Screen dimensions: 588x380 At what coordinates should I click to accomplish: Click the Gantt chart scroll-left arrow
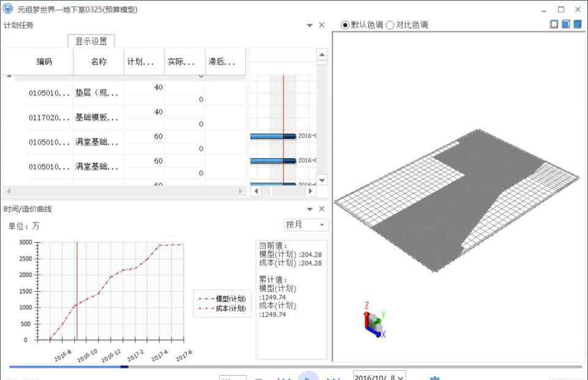[256, 191]
